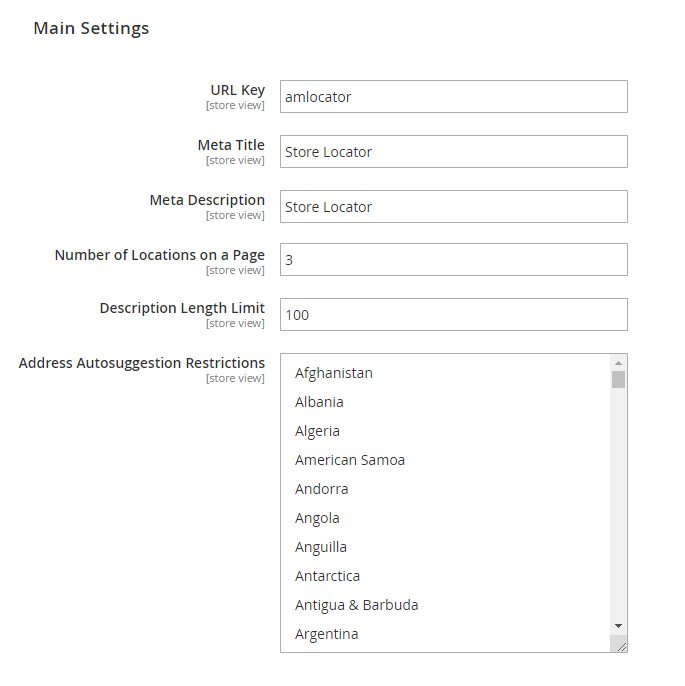Pick Andorra from the country list
This screenshot has width=685, height=686.
click(x=321, y=489)
